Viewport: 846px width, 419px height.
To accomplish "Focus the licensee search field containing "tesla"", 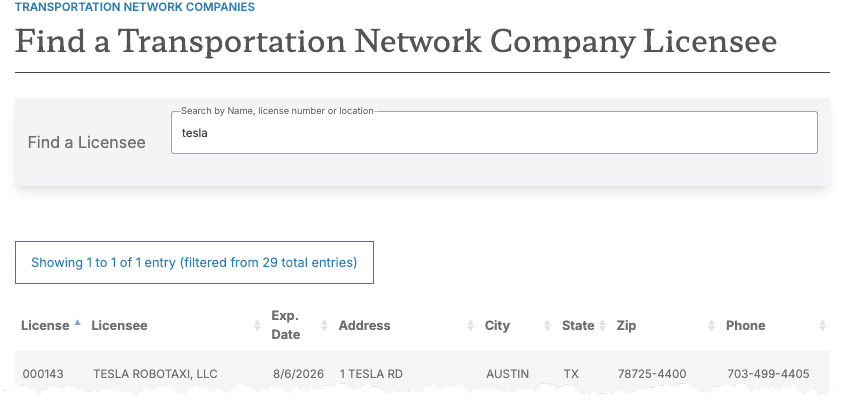I will click(494, 133).
